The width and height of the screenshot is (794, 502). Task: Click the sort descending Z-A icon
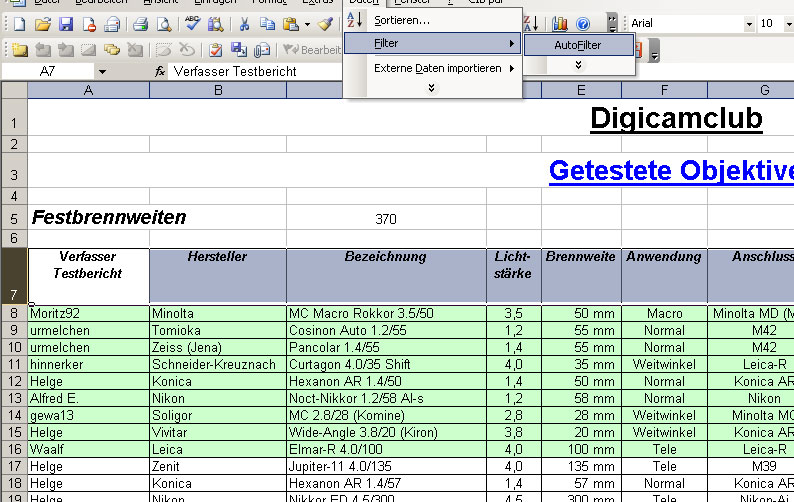[x=532, y=24]
